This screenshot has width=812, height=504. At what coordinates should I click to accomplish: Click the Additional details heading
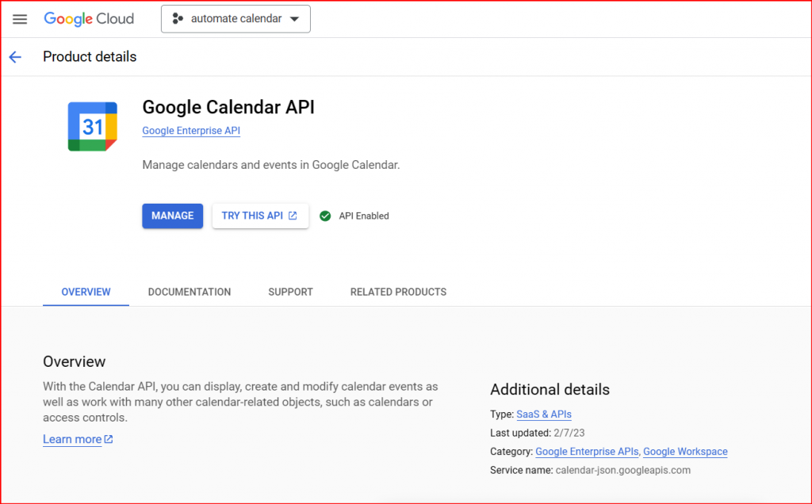[550, 390]
